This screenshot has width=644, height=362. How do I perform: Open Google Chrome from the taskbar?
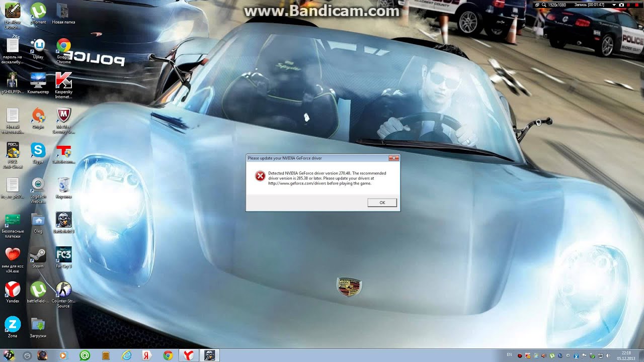click(x=168, y=355)
